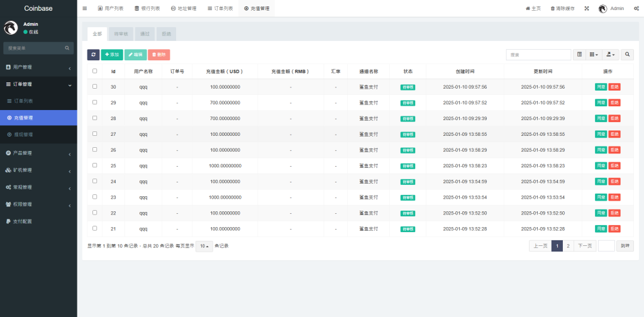Viewport: 644px width, 317px height.
Task: Click the table search magnifier icon
Action: click(x=627, y=55)
